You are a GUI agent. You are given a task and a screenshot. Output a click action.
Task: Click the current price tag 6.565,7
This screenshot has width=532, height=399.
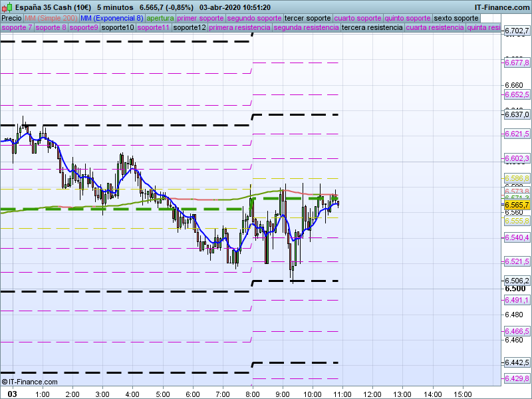click(517, 205)
